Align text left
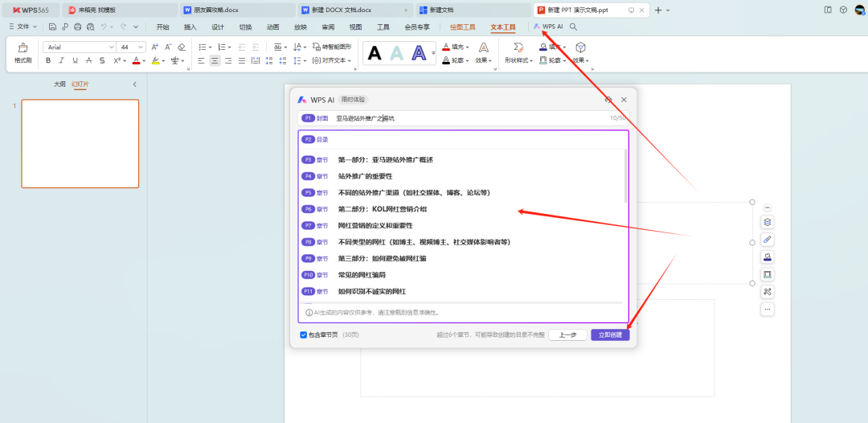 tap(202, 60)
